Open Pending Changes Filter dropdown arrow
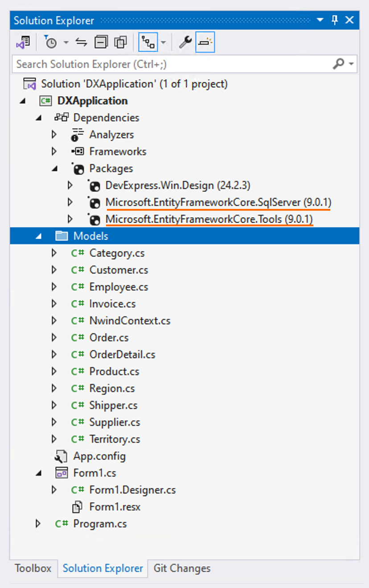Screen dimensions: 369x588 click(x=66, y=43)
